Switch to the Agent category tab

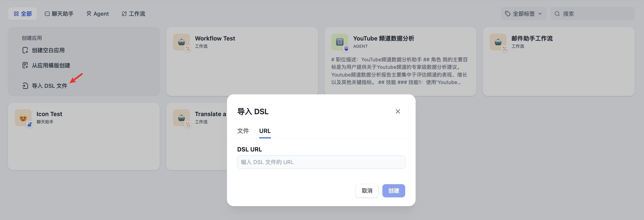click(x=98, y=14)
